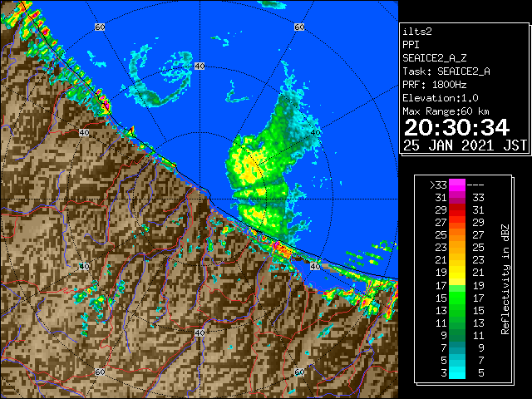Click the 'SEAICE2_A_Z' product label
The width and height of the screenshot is (532, 399).
[x=434, y=58]
